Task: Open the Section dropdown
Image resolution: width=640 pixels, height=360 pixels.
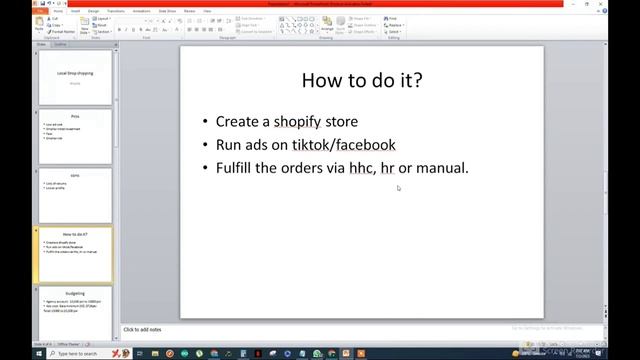Action: (102, 31)
